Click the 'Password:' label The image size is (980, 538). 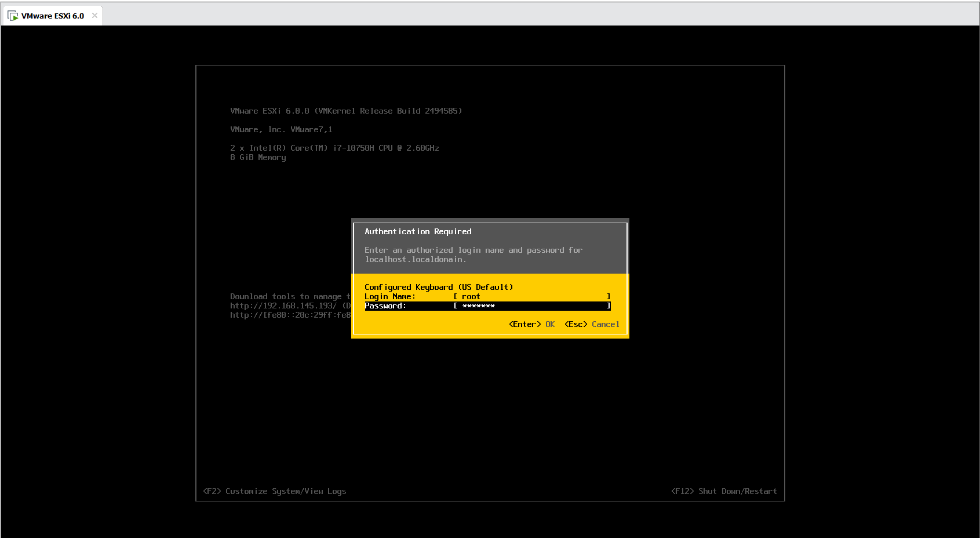coord(385,306)
